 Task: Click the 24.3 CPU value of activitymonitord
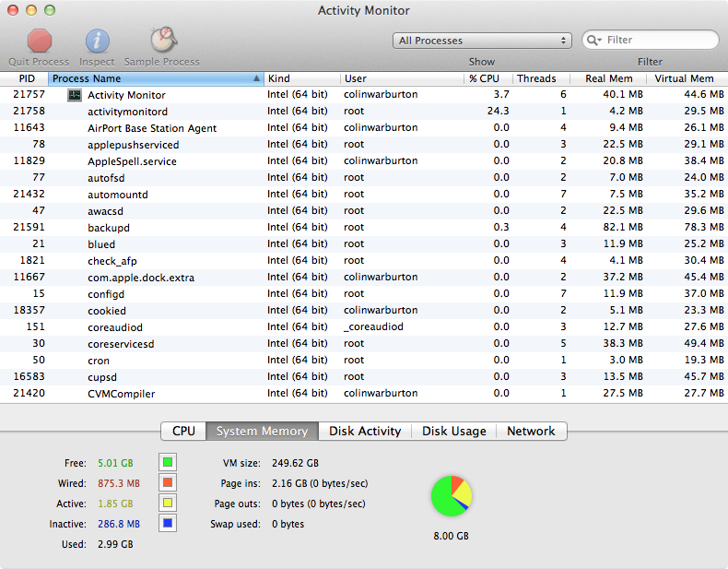coord(498,111)
